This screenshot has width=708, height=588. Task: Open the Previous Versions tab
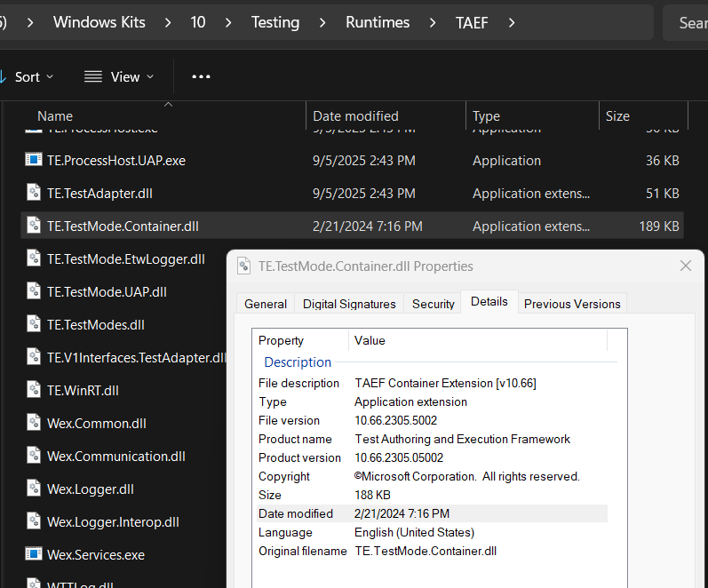coord(572,304)
